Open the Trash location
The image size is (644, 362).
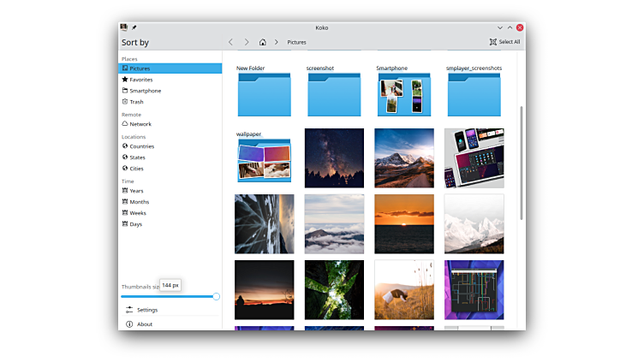point(136,102)
